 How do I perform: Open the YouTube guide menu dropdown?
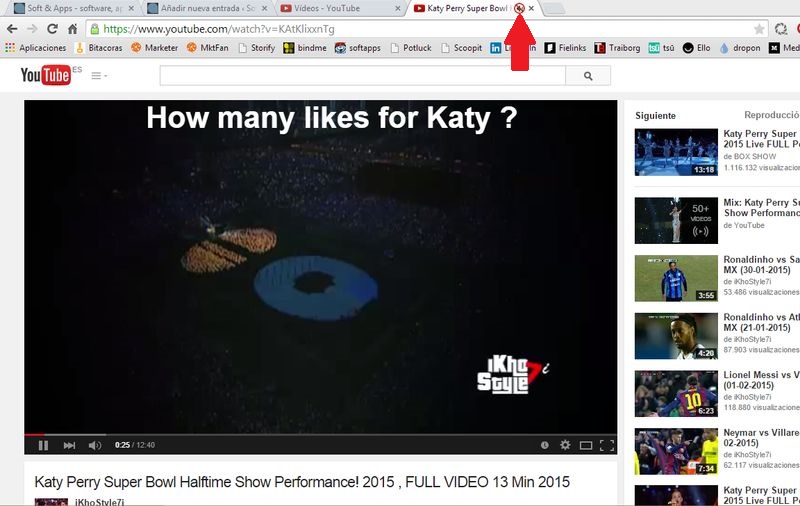99,75
